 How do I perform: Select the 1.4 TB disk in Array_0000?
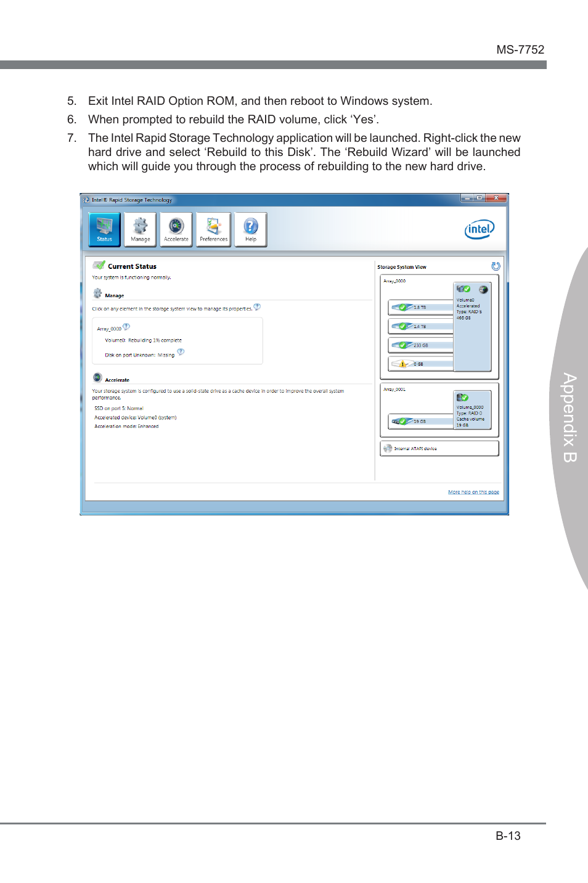421,326
